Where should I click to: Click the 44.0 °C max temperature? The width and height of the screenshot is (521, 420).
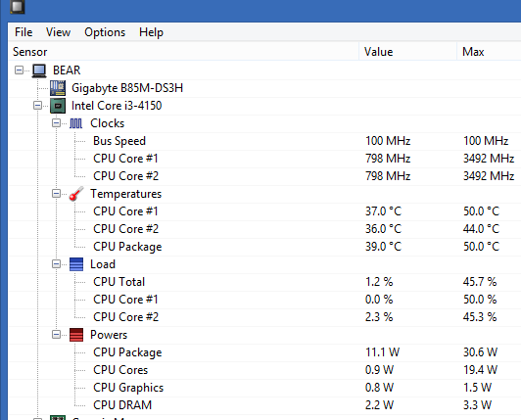(481, 229)
